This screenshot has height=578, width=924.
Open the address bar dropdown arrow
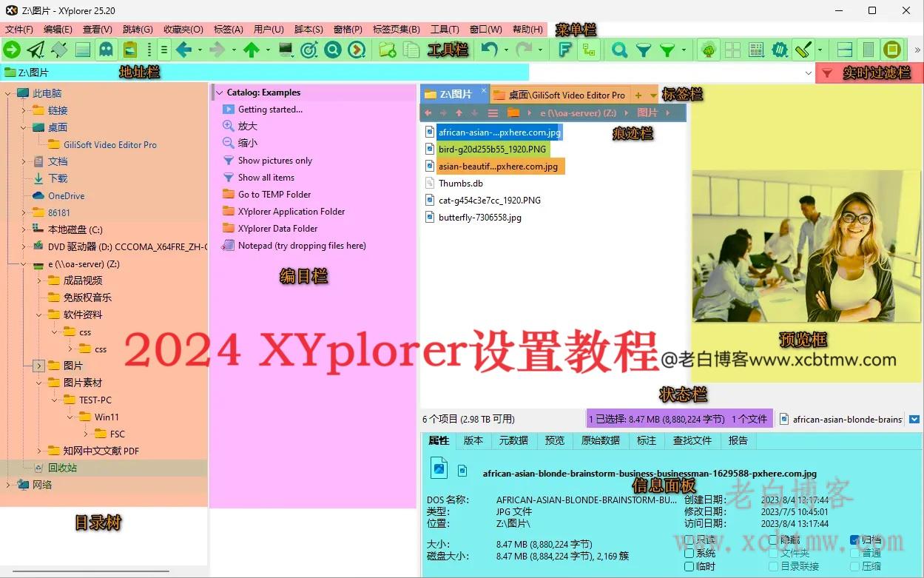(810, 73)
